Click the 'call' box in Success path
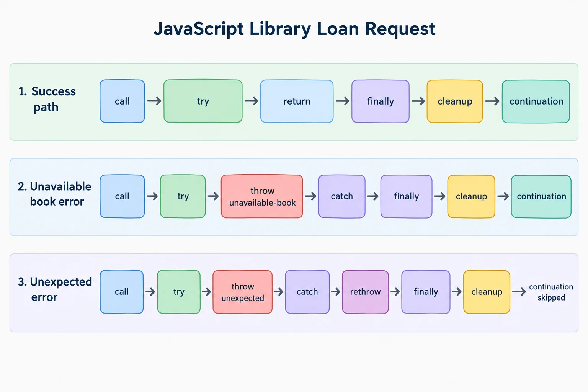Viewport: 588px width, 392px height. click(122, 101)
